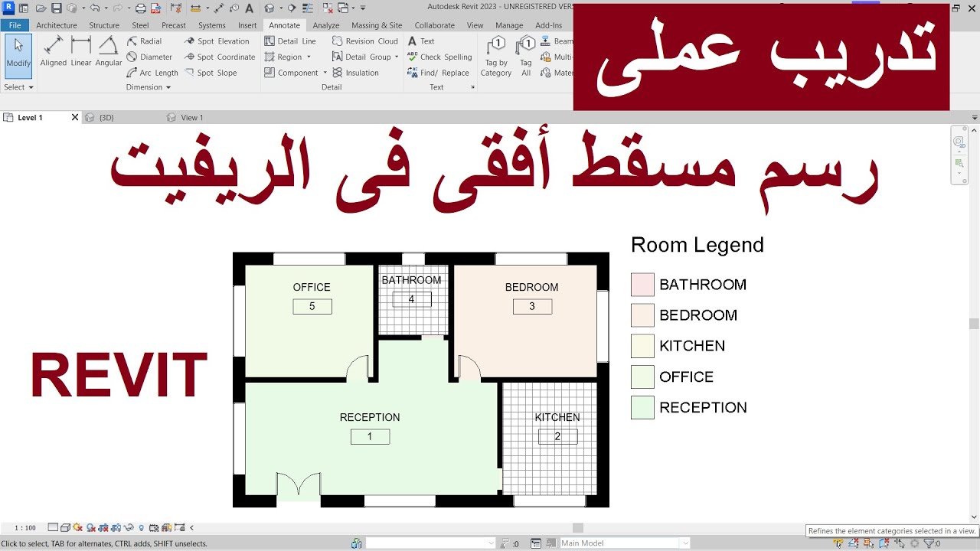Open the Text panel dialog launcher arrow
Screen dimensions: 980x551
coord(472,87)
